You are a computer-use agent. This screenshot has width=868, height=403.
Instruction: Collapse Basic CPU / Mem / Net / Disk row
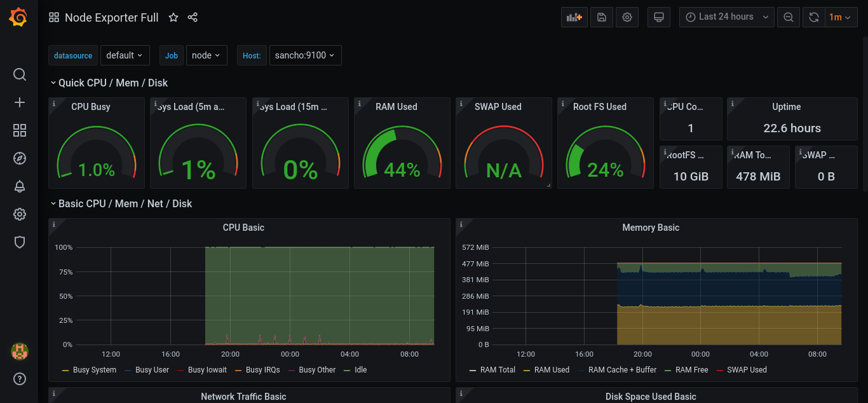coord(121,203)
